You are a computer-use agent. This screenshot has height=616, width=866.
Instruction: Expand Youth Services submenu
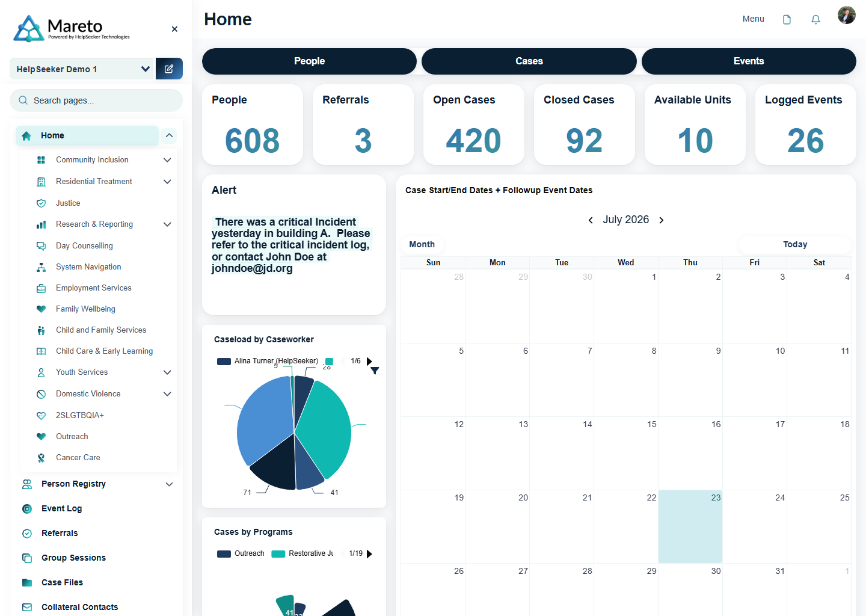pyautogui.click(x=167, y=372)
